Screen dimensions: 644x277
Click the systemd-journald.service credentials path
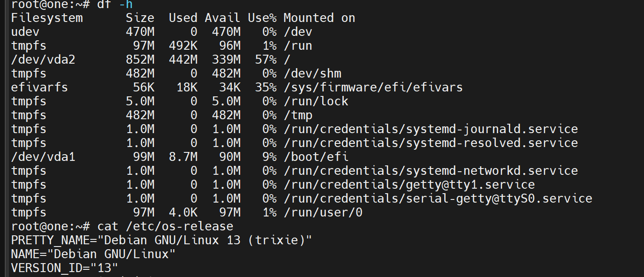[x=431, y=129]
